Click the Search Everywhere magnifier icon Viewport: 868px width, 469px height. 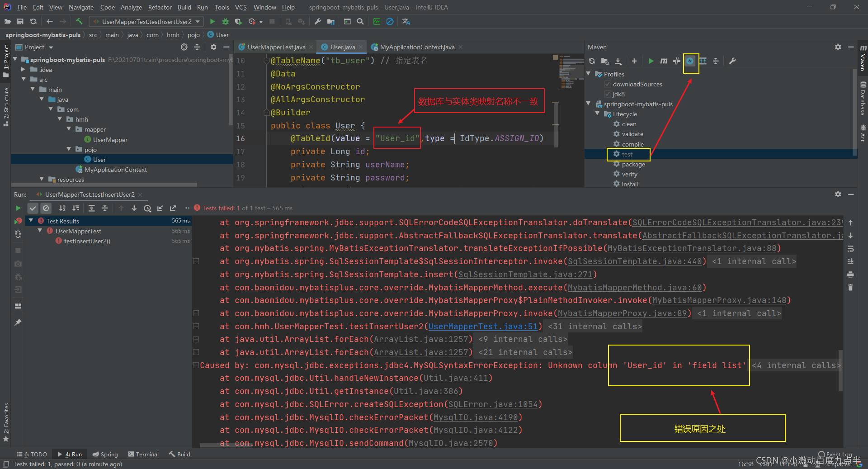[360, 21]
